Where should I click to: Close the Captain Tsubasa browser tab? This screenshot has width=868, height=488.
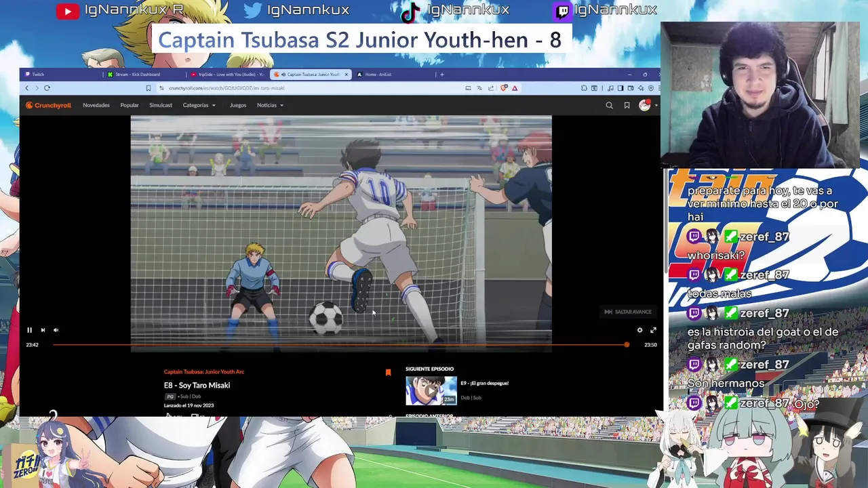(347, 75)
